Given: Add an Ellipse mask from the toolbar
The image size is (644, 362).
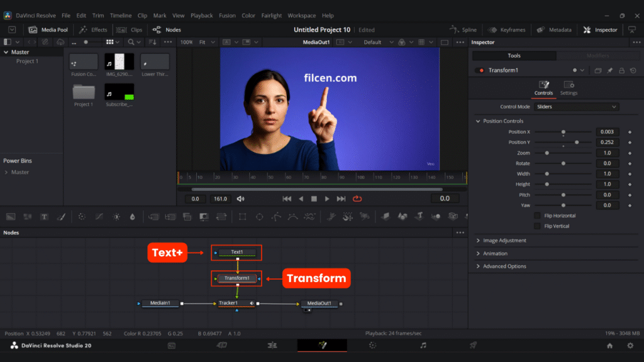Looking at the screenshot, I should point(259,217).
